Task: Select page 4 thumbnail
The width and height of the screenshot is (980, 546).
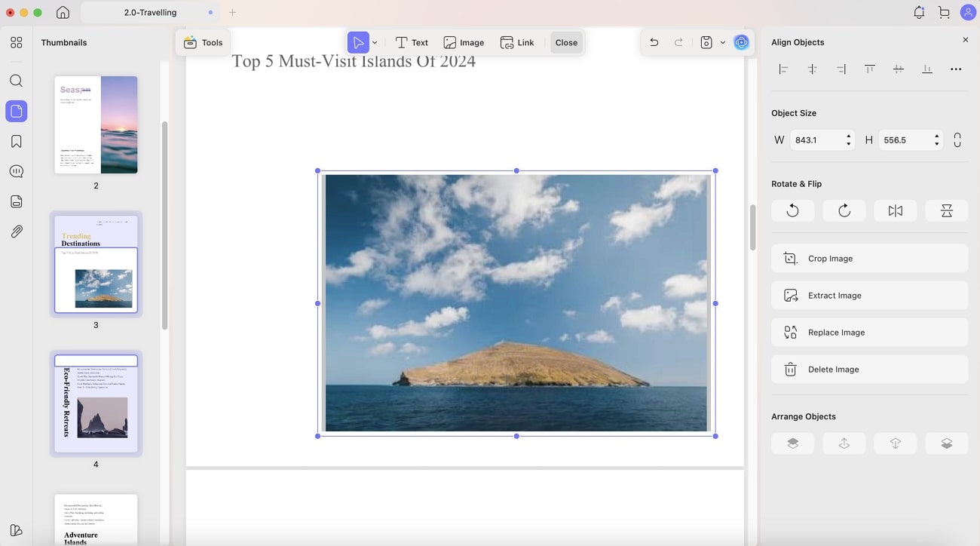Action: click(96, 403)
